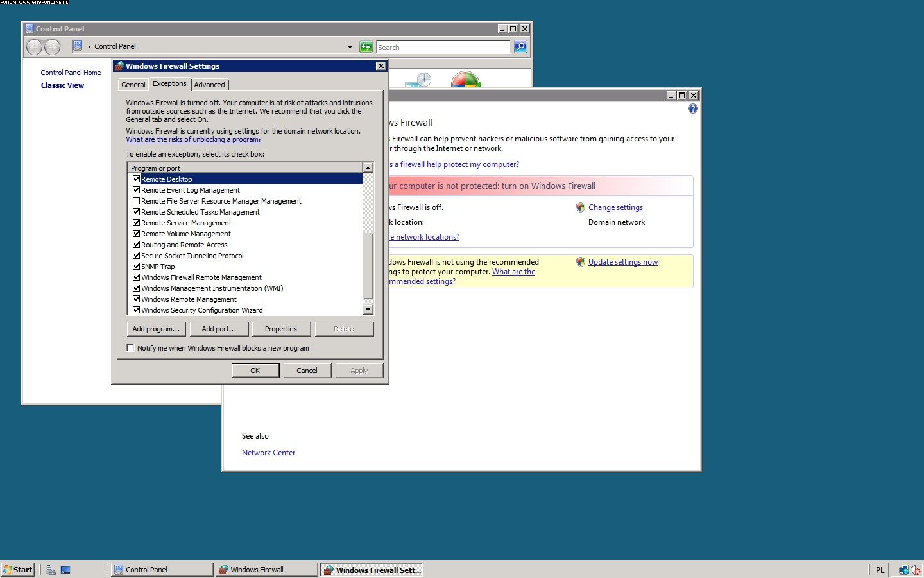This screenshot has width=924, height=578.
Task: Click Control Panel taskbar button
Action: pos(162,570)
